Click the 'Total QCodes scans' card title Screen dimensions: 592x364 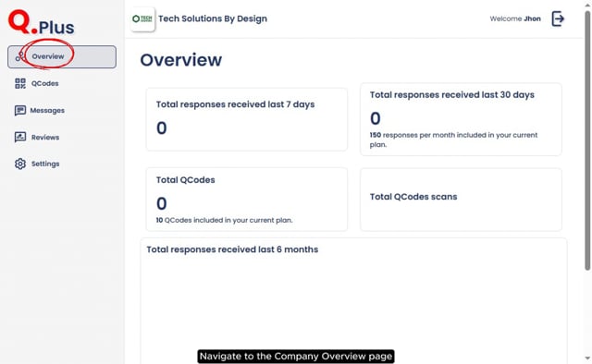point(413,197)
